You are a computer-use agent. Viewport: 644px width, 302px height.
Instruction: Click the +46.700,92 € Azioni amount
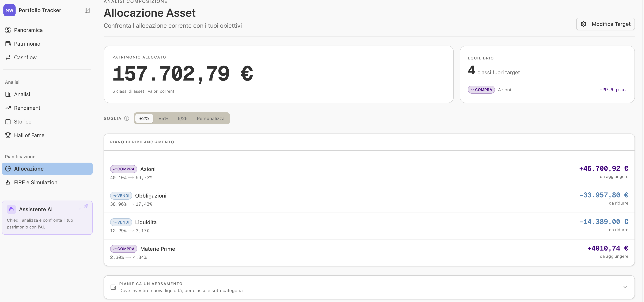click(604, 168)
